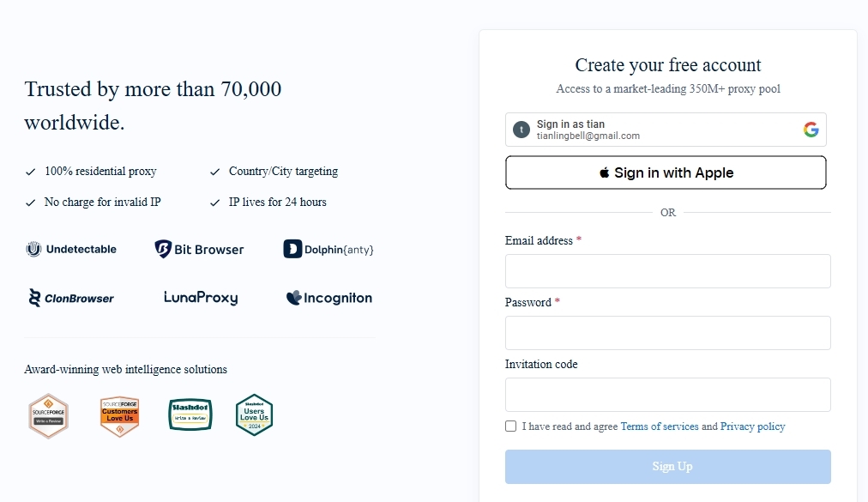The image size is (868, 502).
Task: Focus the Invitation code field
Action: pyautogui.click(x=667, y=395)
